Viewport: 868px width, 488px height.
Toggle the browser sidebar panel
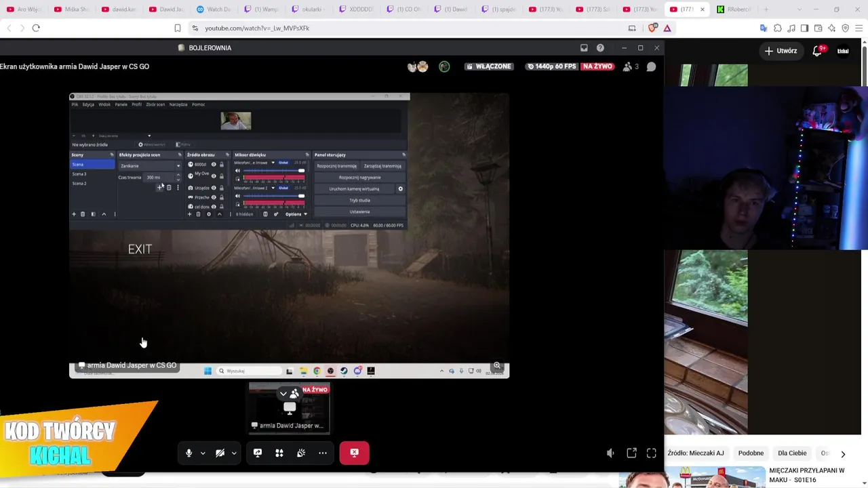click(x=804, y=28)
